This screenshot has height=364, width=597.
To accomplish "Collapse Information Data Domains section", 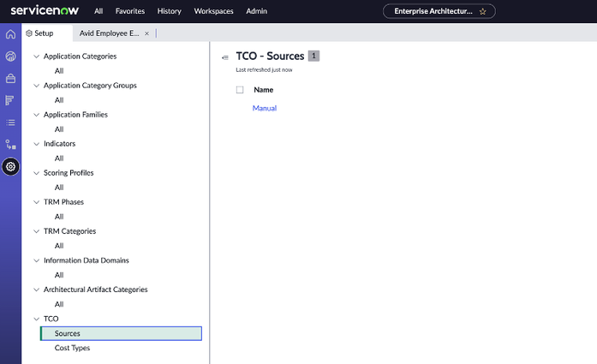I will pos(37,260).
